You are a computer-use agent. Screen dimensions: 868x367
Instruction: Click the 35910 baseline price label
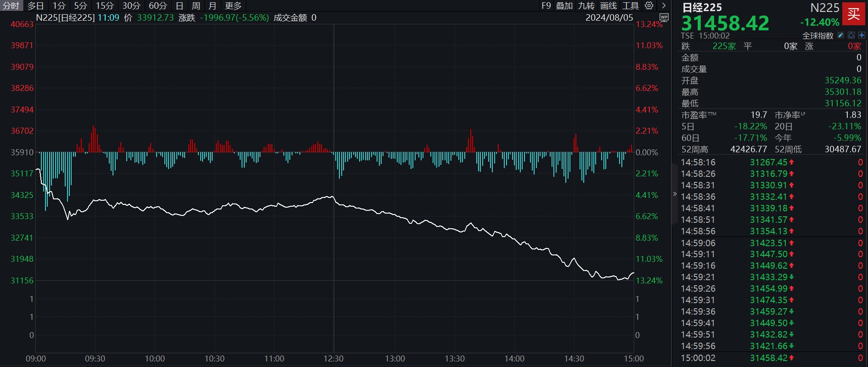pos(22,152)
